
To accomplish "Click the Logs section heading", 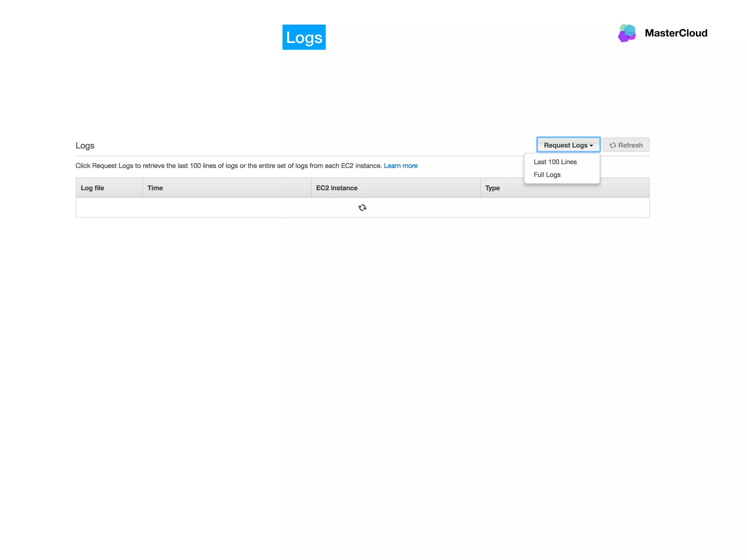I will pos(85,146).
